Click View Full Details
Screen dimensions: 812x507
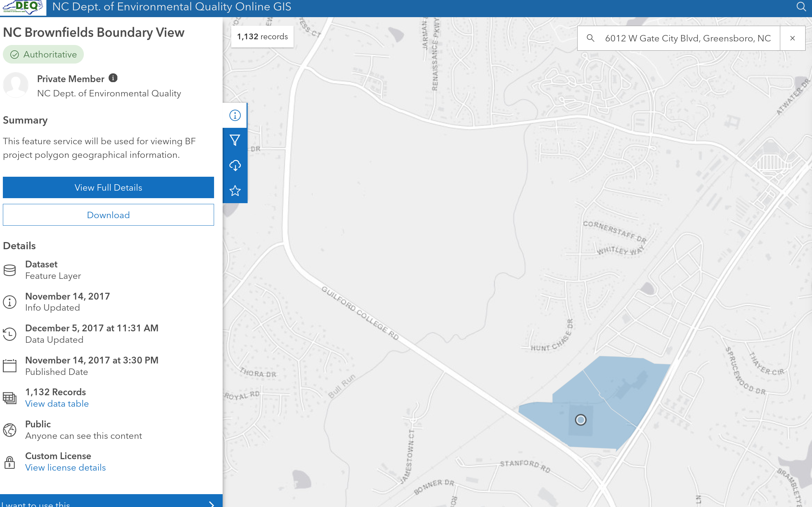[108, 187]
